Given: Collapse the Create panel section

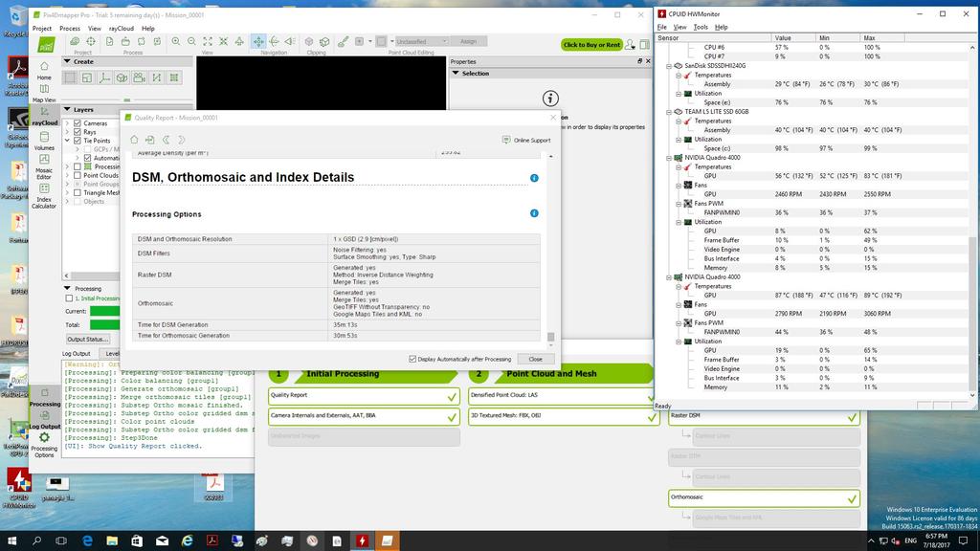Looking at the screenshot, I should [67, 61].
